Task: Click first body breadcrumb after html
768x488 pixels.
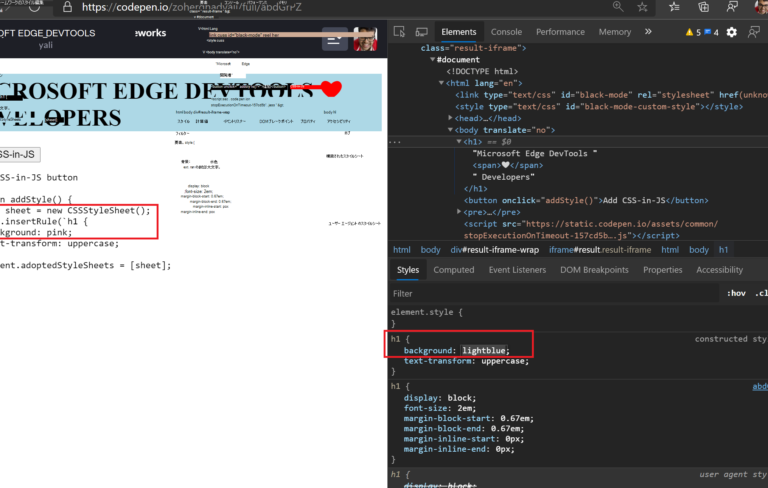Action: 430,250
